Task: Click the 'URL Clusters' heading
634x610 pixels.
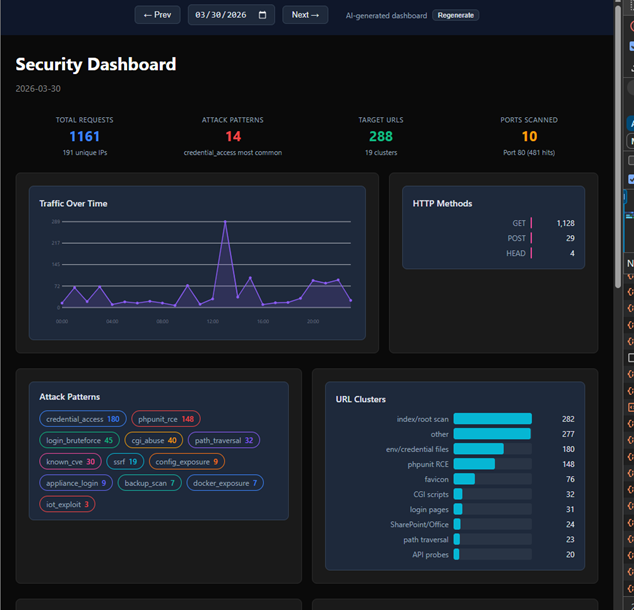Action: [361, 399]
